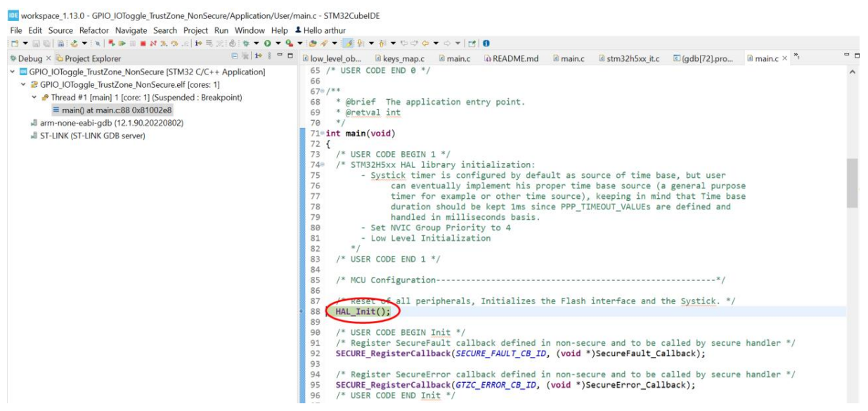Switch to README.md editor tab
The image size is (868, 411).
click(x=510, y=58)
